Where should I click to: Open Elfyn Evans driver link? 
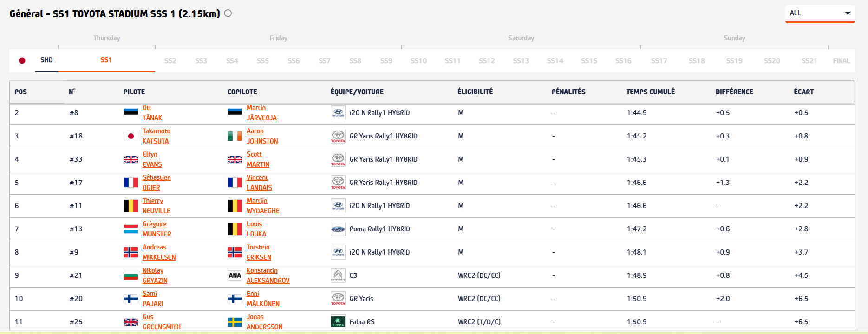[x=152, y=159]
